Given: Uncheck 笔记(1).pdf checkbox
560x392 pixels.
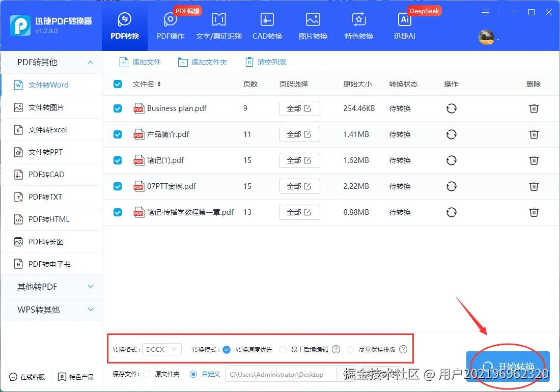Looking at the screenshot, I should pos(118,161).
